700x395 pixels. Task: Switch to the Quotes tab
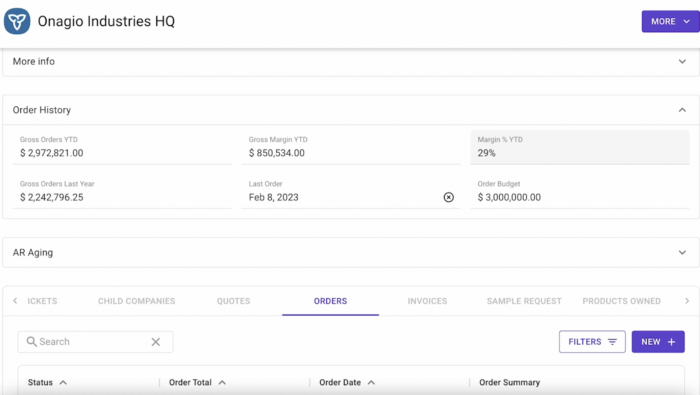pos(233,301)
